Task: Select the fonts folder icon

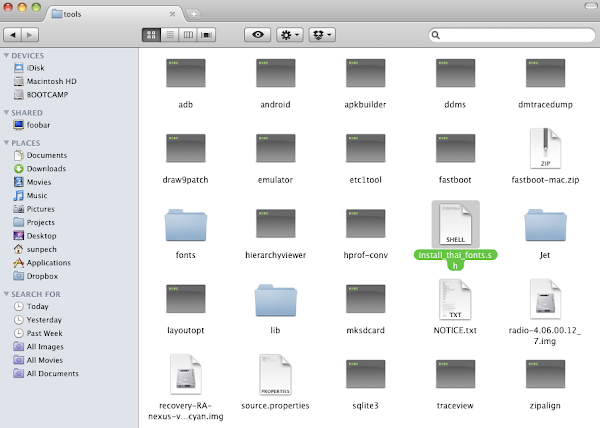Action: [x=186, y=225]
